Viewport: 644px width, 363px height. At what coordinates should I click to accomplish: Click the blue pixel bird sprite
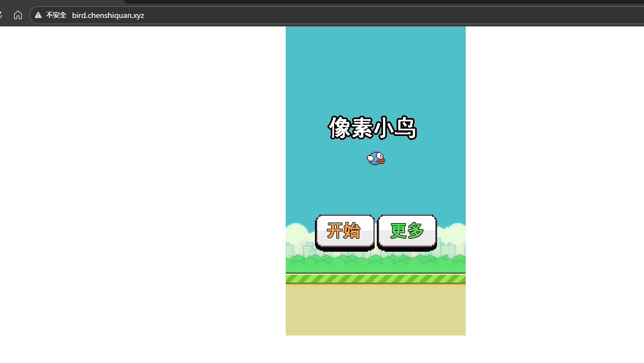(x=376, y=158)
